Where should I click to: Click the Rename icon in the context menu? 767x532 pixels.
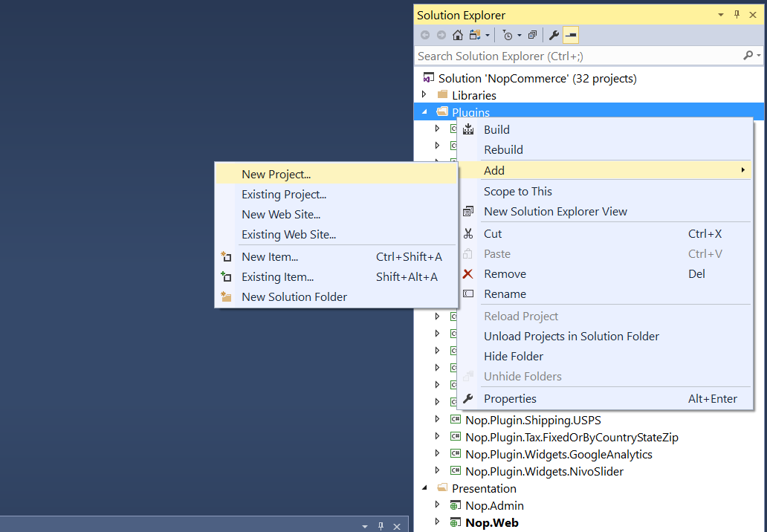[468, 294]
